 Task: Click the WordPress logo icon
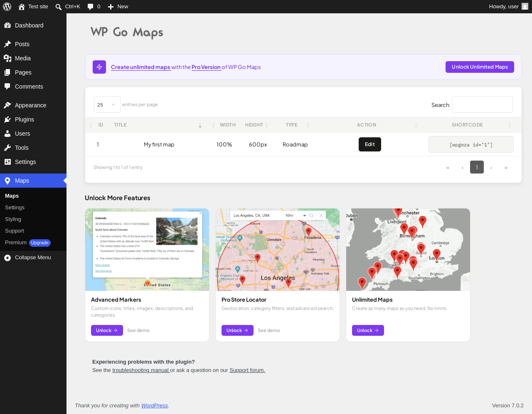(7, 7)
